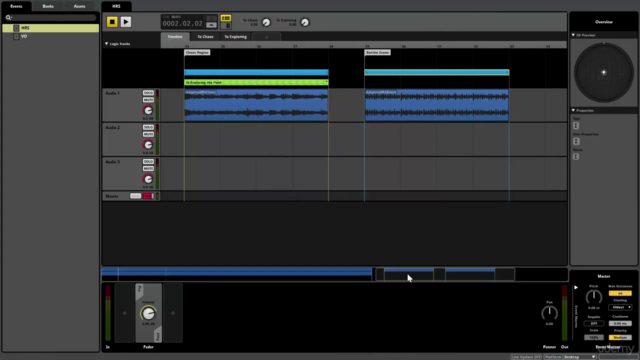Select the HRS event editor tab

point(116,6)
